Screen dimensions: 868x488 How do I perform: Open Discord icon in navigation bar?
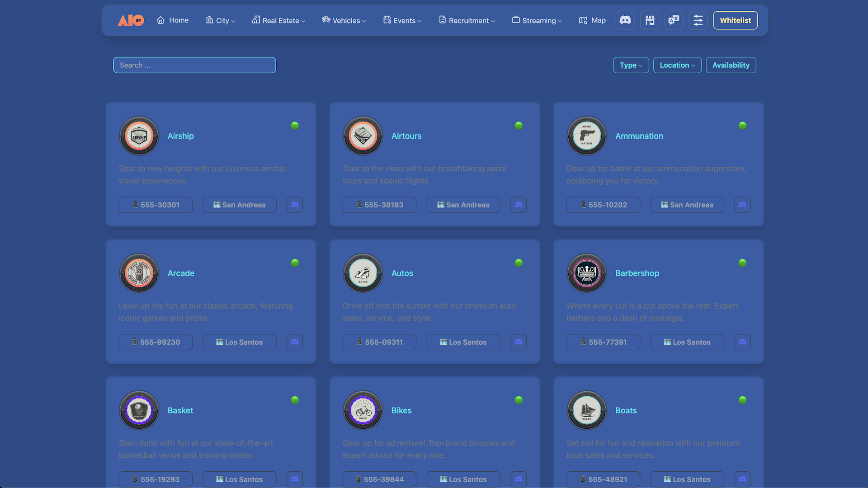pos(625,20)
